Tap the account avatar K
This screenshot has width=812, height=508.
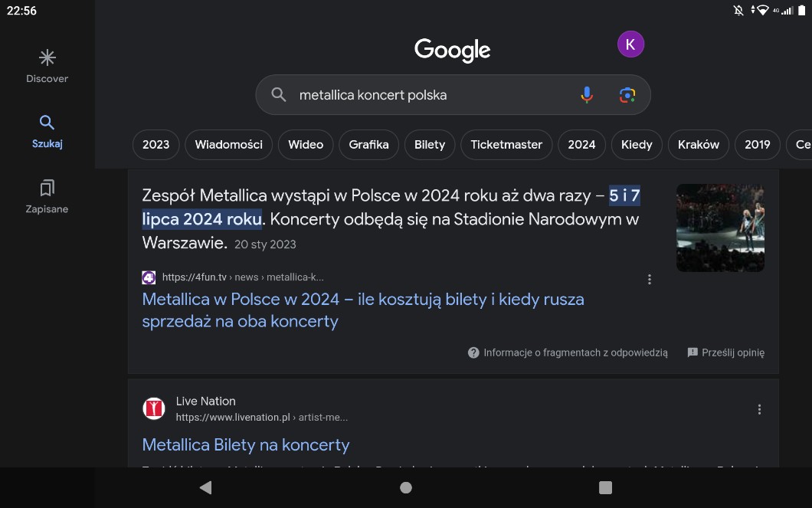630,44
